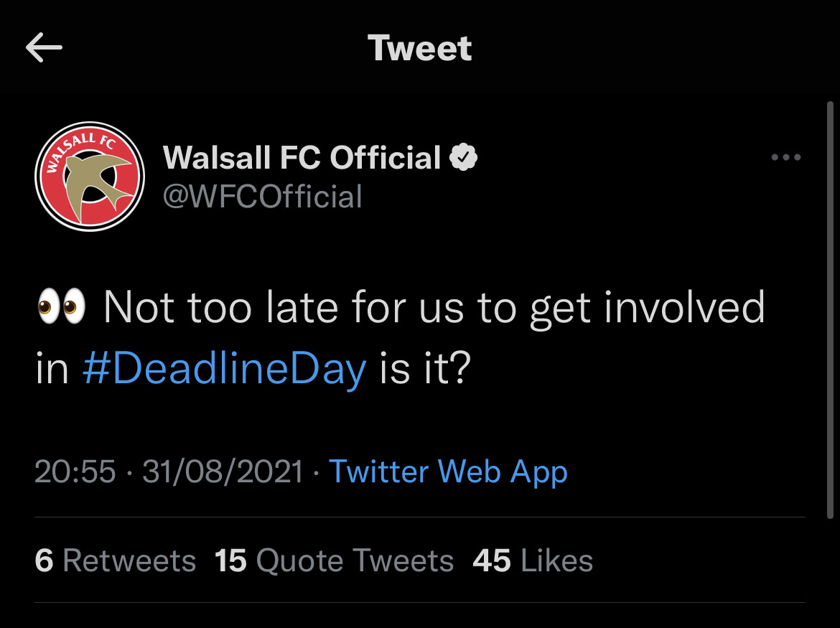Click the Tweet header title

pos(419,47)
